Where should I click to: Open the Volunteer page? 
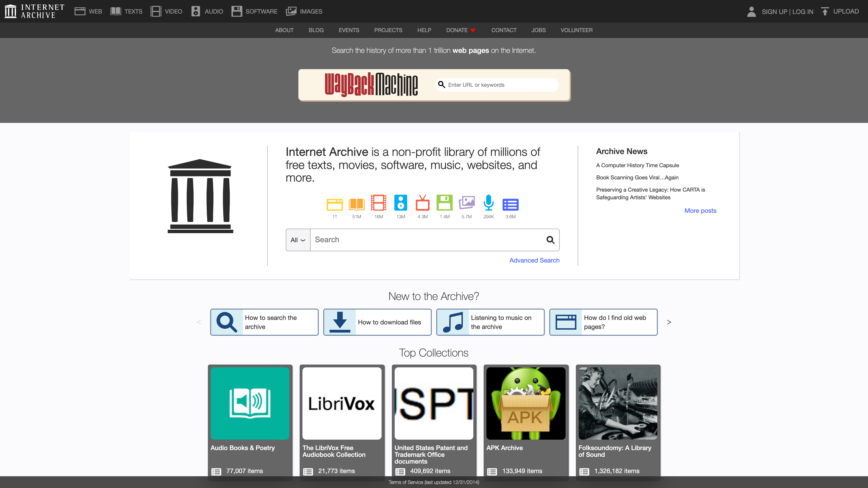pyautogui.click(x=577, y=30)
